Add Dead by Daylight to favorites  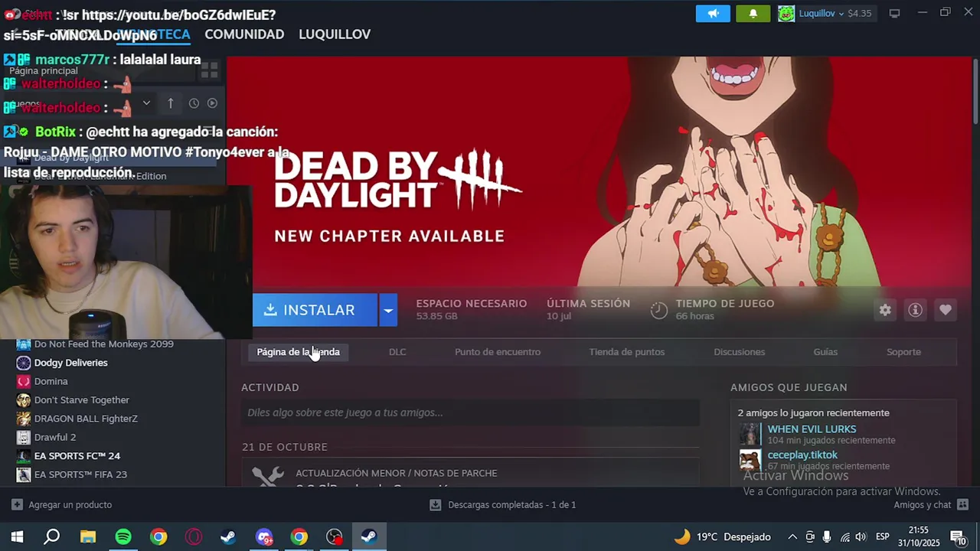(946, 310)
